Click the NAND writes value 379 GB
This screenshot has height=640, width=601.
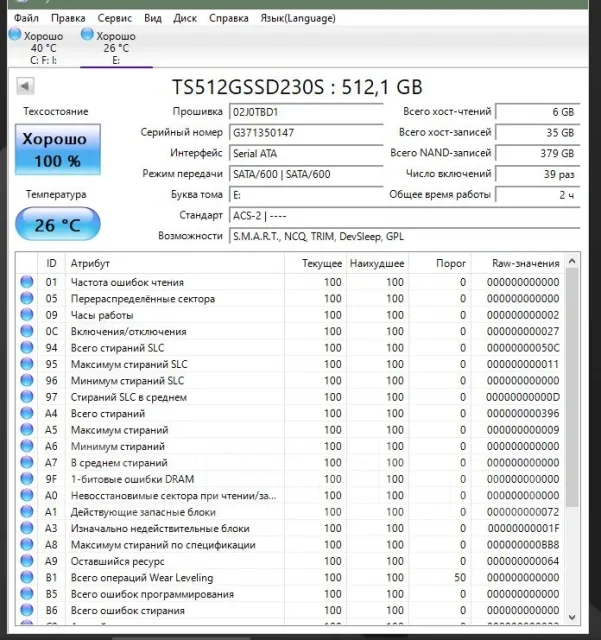click(x=538, y=153)
